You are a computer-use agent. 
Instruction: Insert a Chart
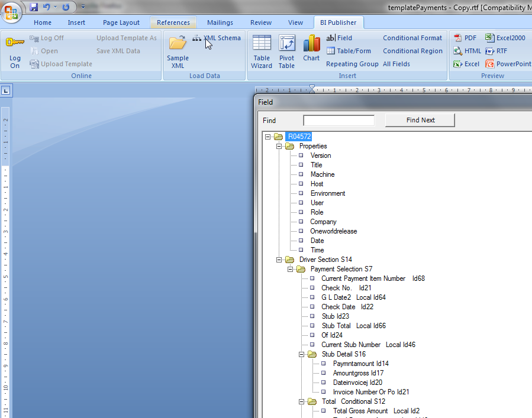pos(311,48)
